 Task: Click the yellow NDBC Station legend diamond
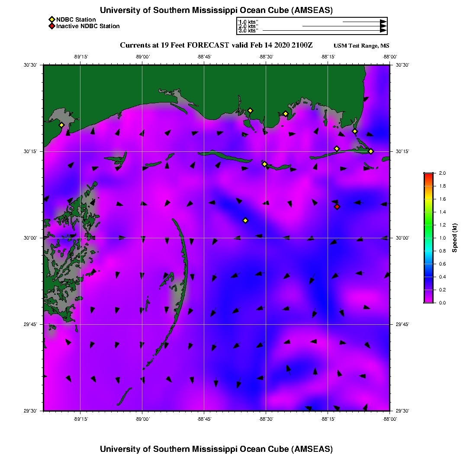point(51,19)
